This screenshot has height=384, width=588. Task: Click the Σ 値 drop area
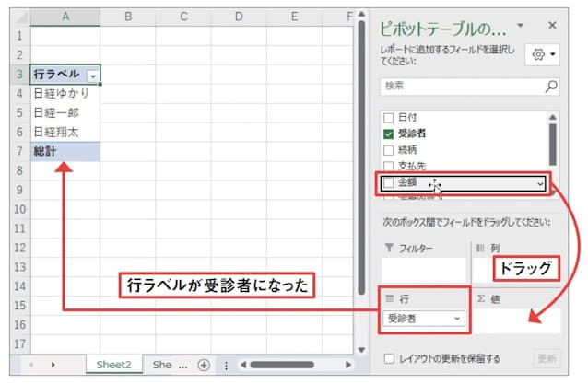(518, 320)
